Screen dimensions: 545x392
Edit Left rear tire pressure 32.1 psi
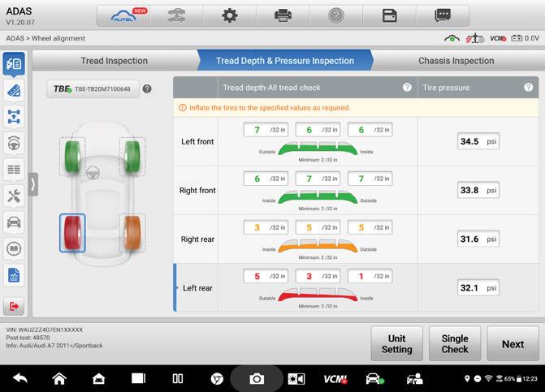(478, 288)
